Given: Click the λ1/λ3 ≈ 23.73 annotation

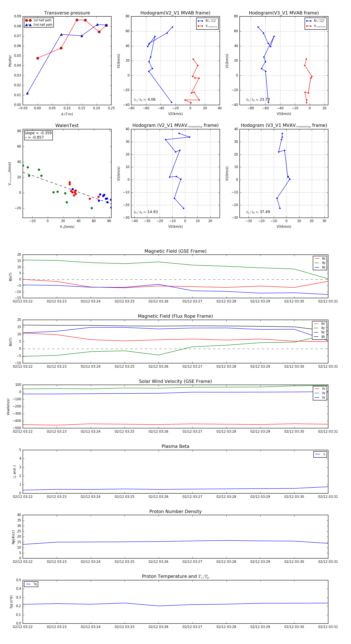Looking at the screenshot, I should tap(258, 100).
